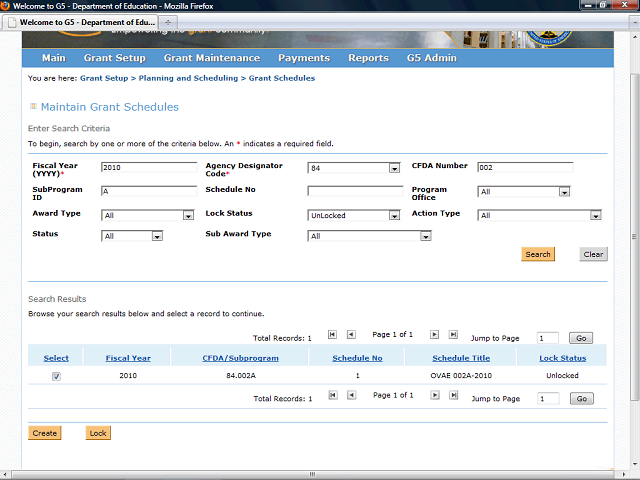
Task: Go to first page using top pagination icon
Action: (x=333, y=335)
